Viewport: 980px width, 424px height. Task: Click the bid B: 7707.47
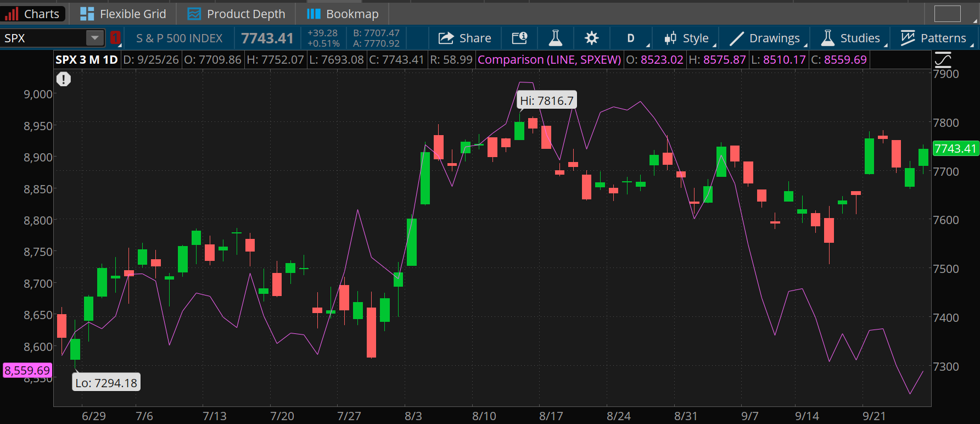377,33
